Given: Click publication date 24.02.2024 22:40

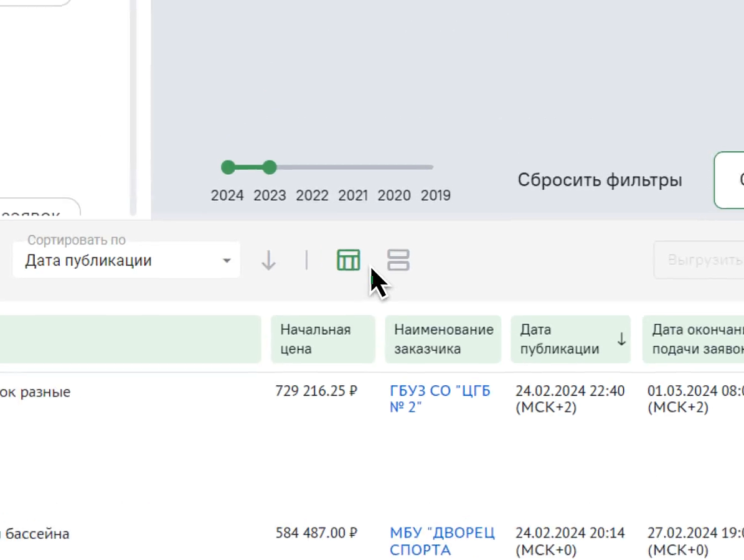Looking at the screenshot, I should click(x=570, y=399).
